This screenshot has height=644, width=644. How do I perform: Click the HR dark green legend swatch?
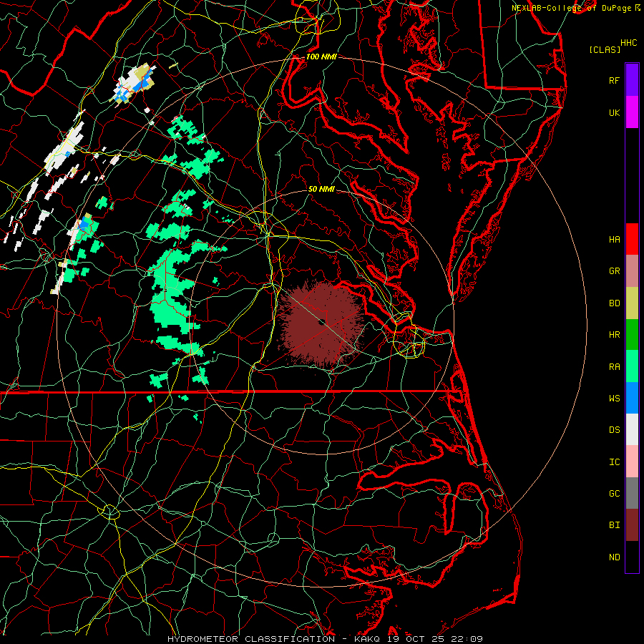coord(632,335)
